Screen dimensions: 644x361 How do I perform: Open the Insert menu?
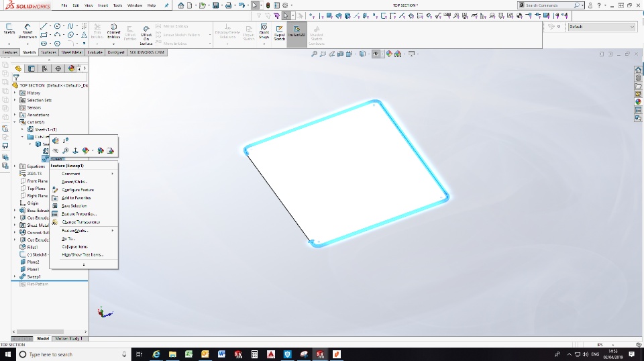(103, 5)
